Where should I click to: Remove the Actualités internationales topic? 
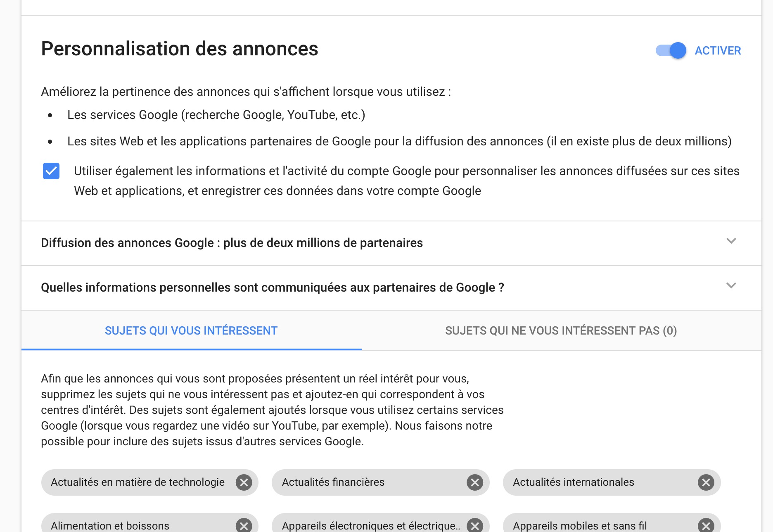(x=706, y=482)
